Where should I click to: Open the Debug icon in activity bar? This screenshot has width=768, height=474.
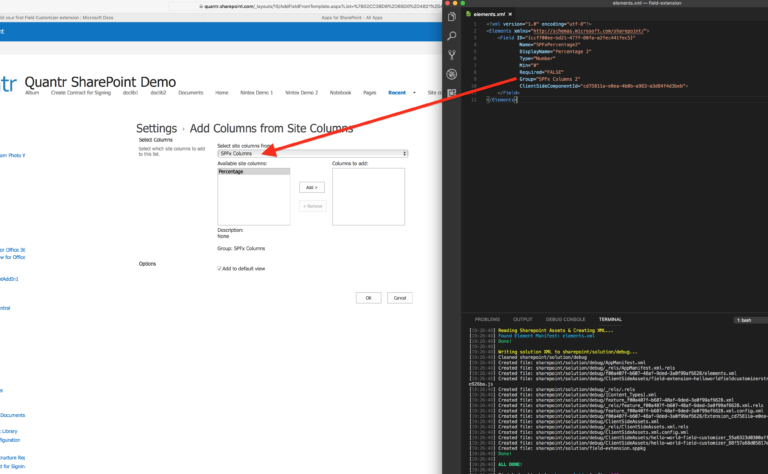452,74
